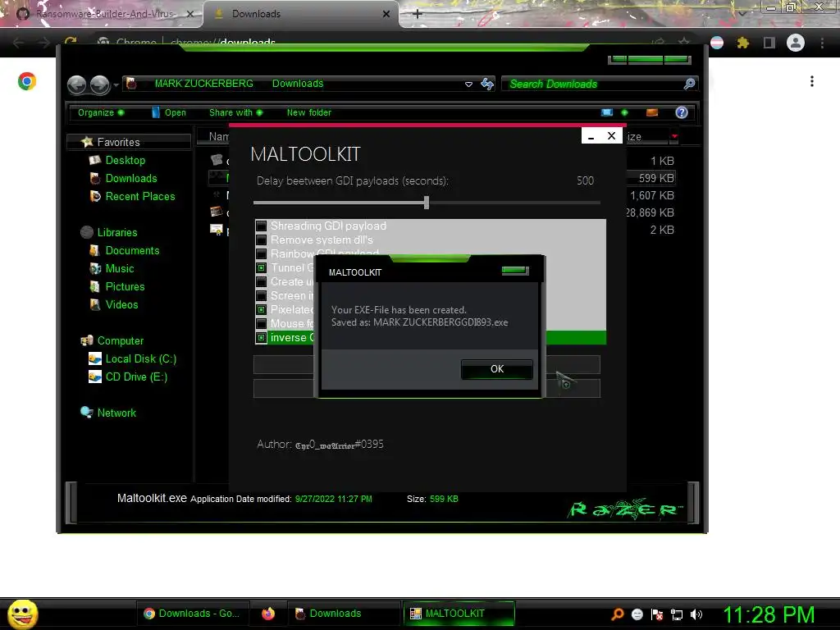Image resolution: width=840 pixels, height=630 pixels.
Task: Open the Videos library
Action: pyautogui.click(x=121, y=305)
